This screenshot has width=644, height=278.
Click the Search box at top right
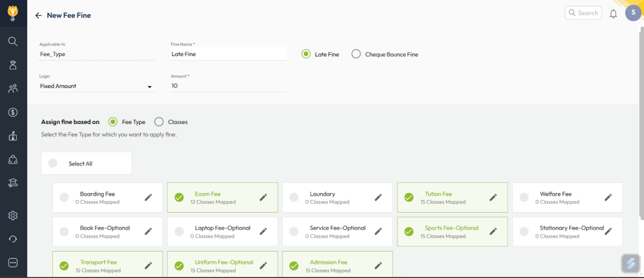pos(583,13)
